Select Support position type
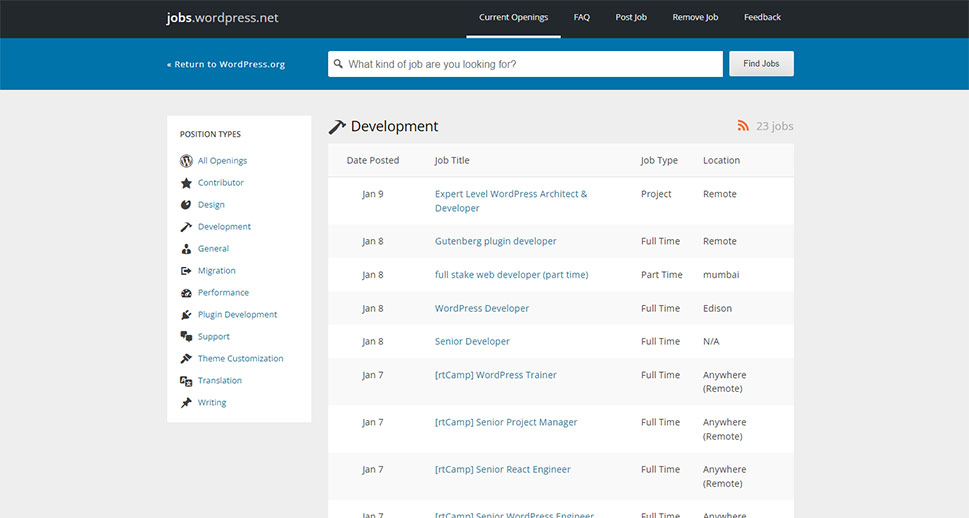Viewport: 969px width, 518px height. (x=214, y=337)
